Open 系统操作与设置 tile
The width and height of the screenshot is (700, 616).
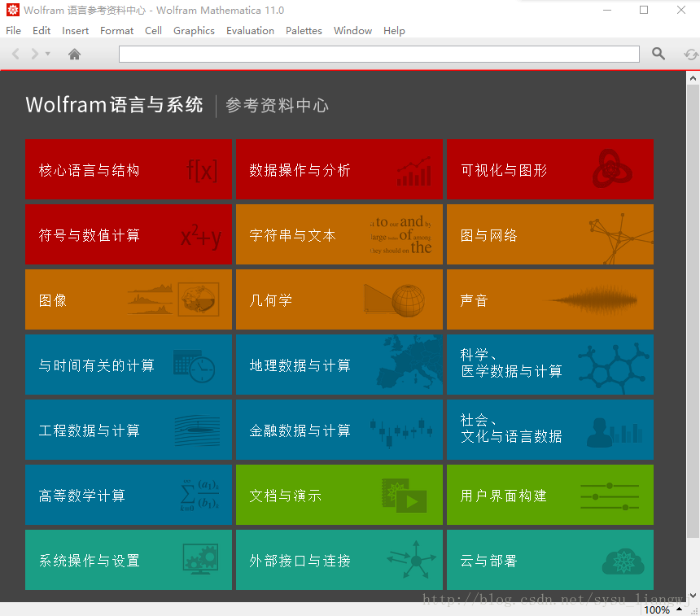(x=129, y=560)
